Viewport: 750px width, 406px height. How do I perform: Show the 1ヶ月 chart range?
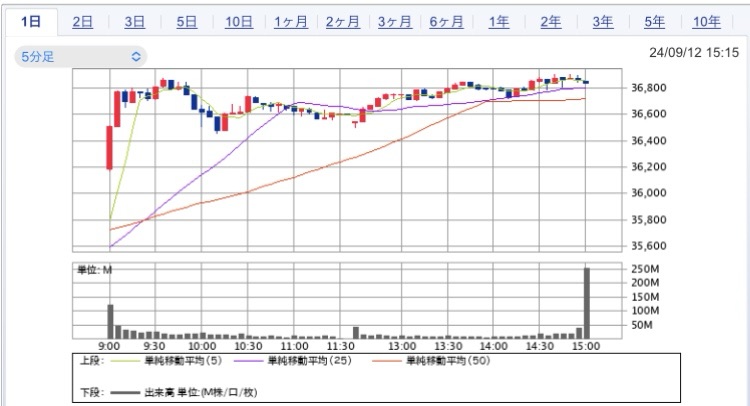point(291,22)
